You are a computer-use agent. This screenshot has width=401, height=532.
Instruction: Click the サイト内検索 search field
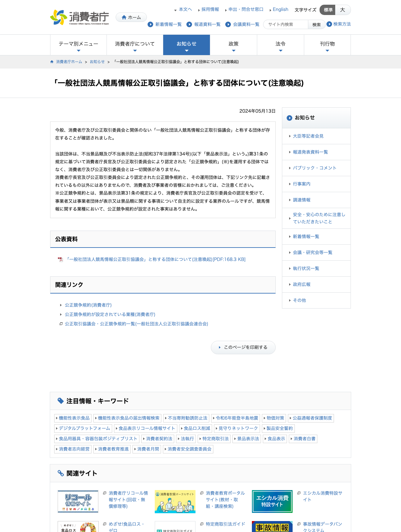pyautogui.click(x=286, y=24)
